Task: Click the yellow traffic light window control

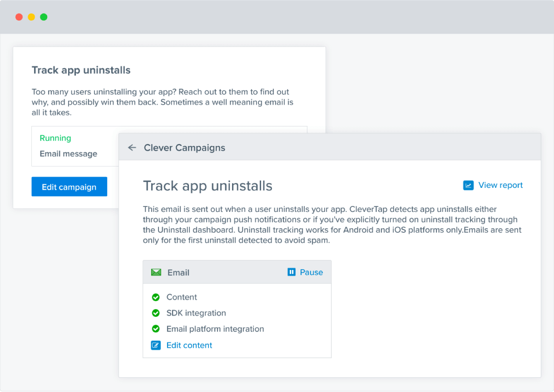Action: coord(31,17)
